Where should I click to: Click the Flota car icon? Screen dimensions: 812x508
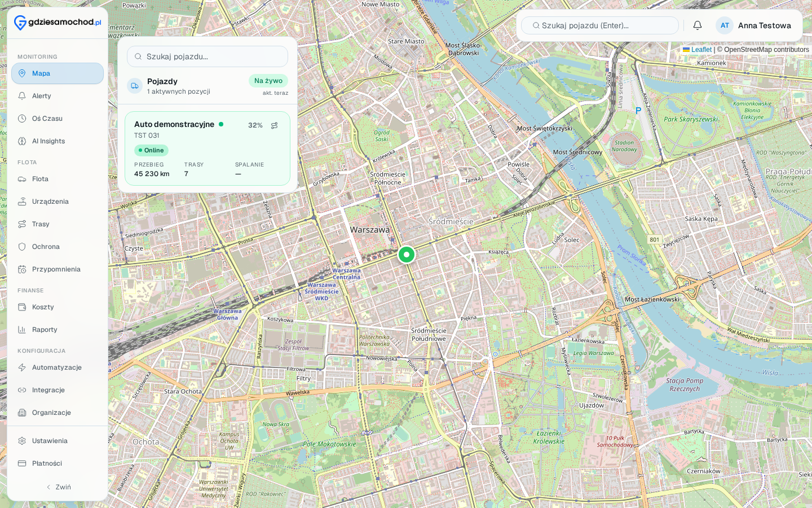click(x=22, y=179)
